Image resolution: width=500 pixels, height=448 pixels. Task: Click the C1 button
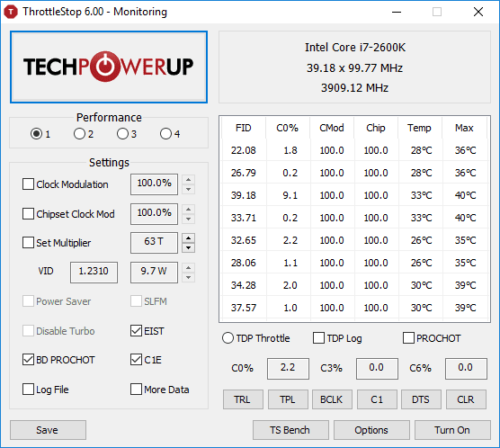[x=377, y=399]
